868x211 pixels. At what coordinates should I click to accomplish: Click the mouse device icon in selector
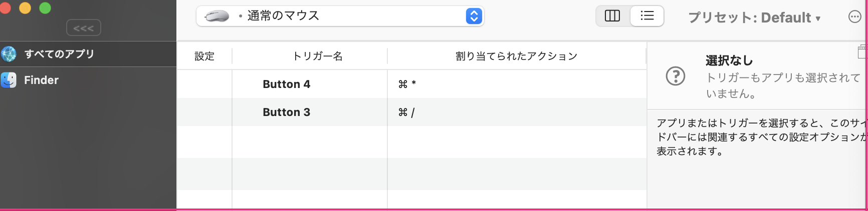coord(217,16)
